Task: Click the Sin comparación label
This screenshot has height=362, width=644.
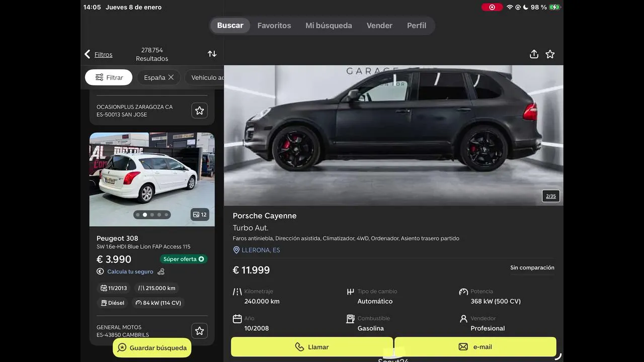Action: click(532, 267)
